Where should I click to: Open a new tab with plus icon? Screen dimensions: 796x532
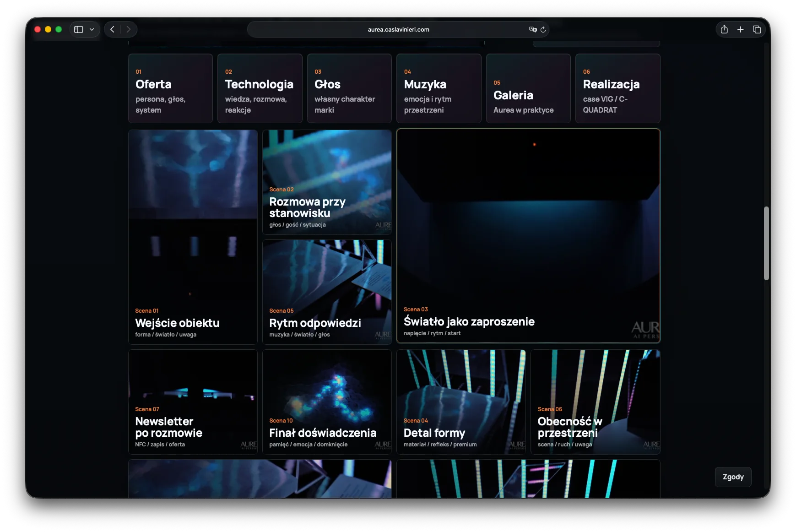point(741,29)
